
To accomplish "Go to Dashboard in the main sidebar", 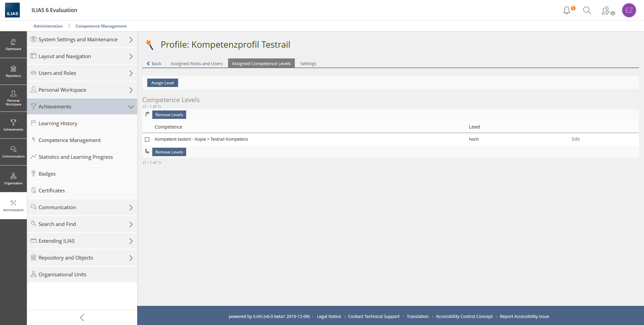I will point(13,45).
